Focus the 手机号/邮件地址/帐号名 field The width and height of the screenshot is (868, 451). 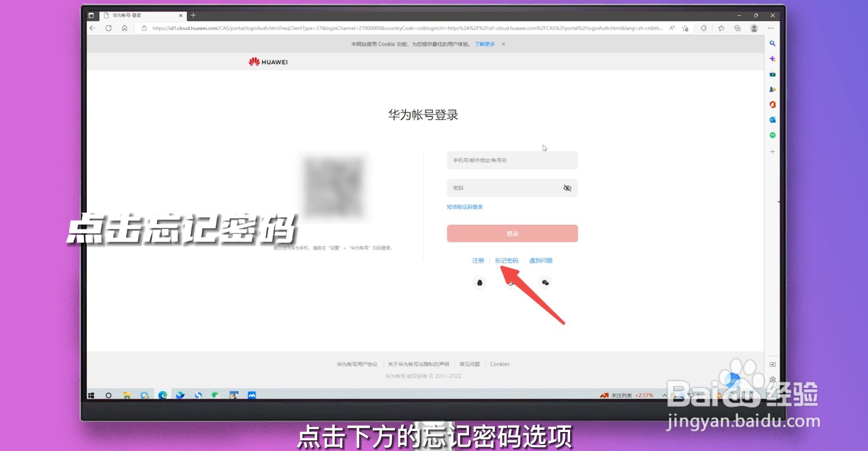512,160
